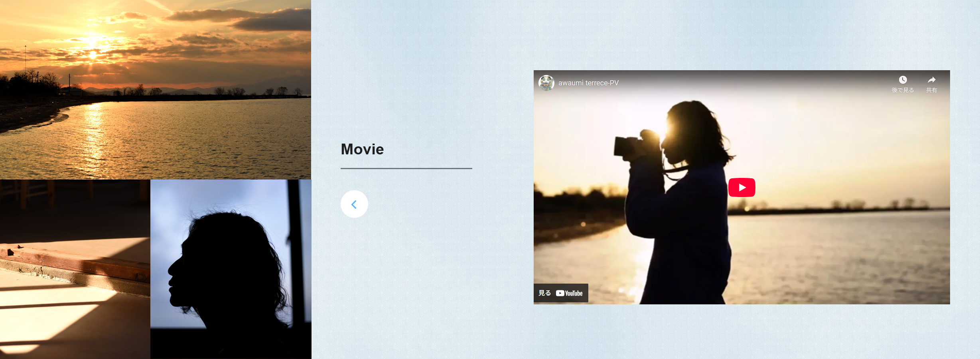Click the Movie heading

(362, 149)
